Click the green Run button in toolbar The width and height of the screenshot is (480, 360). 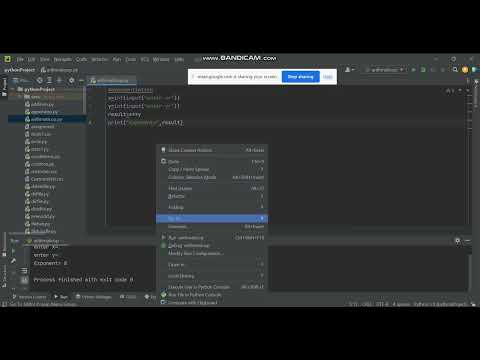[413, 70]
